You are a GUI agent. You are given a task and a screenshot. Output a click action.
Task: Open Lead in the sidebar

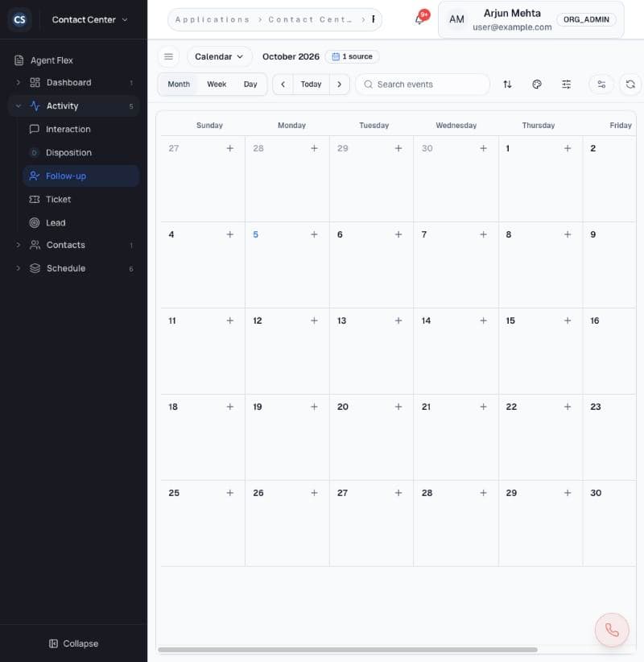point(81,222)
